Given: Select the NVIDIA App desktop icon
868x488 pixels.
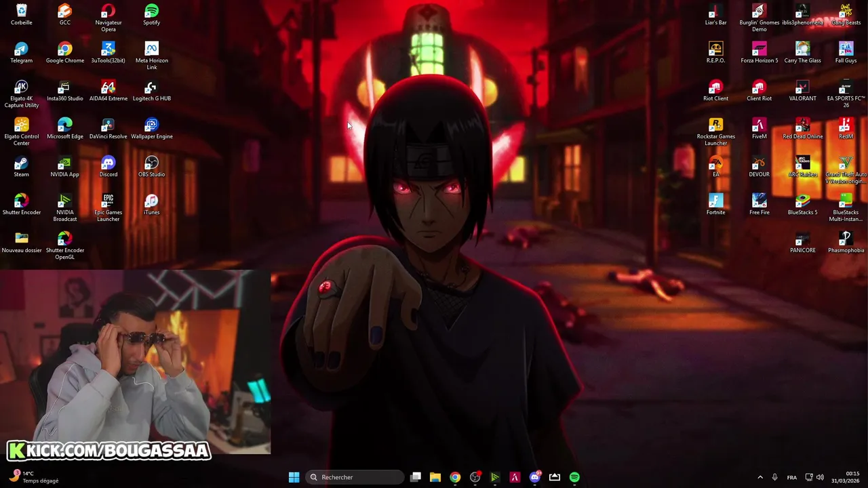Looking at the screenshot, I should click(x=65, y=167).
